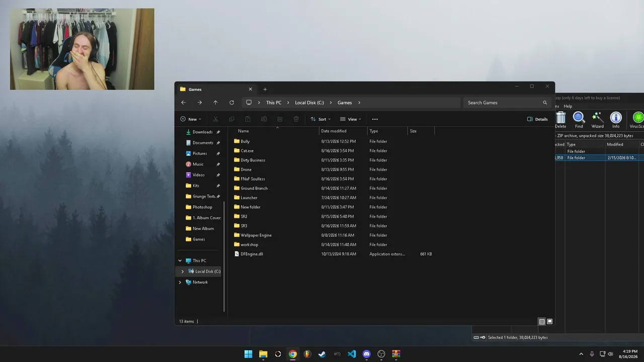The image size is (644, 362).
Task: Click the Info button in WinRAR
Action: [616, 120]
